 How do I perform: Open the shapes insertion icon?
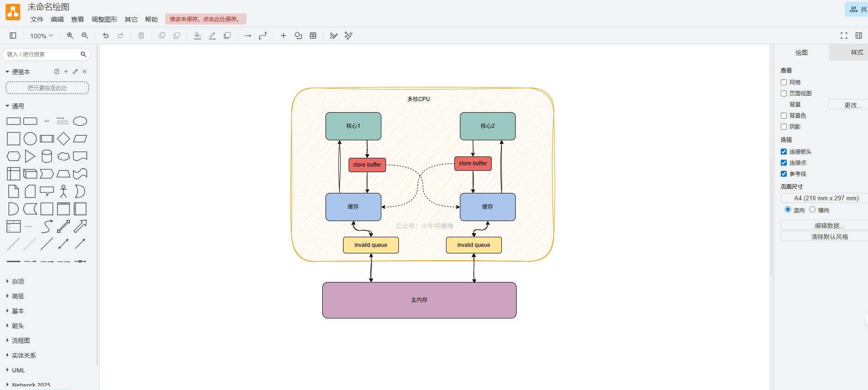298,36
